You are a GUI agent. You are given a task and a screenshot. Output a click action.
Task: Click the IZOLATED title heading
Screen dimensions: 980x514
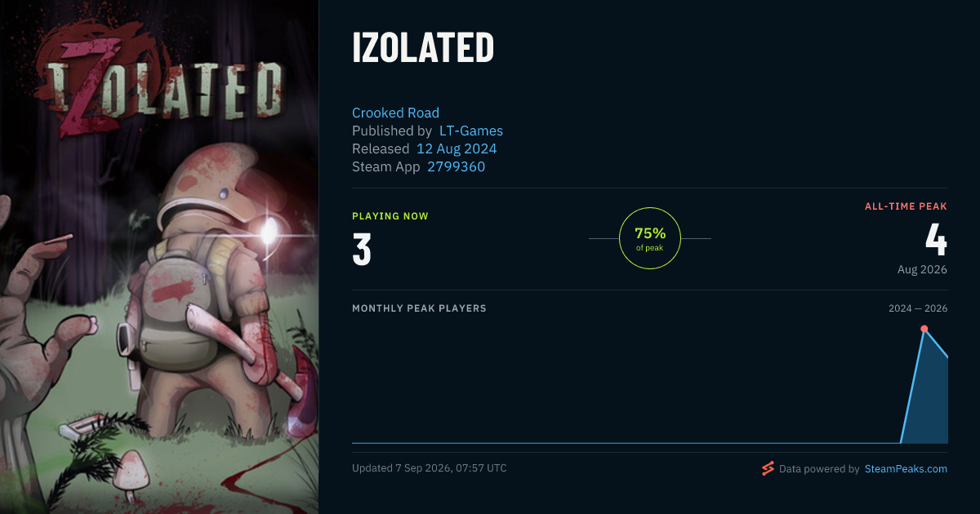tap(423, 49)
